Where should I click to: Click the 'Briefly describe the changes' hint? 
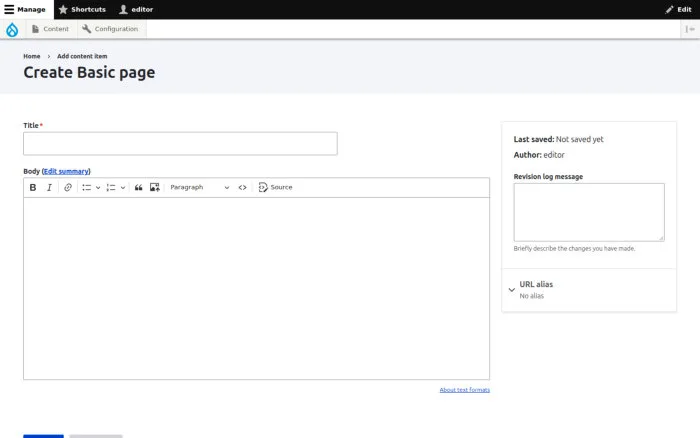click(x=574, y=249)
